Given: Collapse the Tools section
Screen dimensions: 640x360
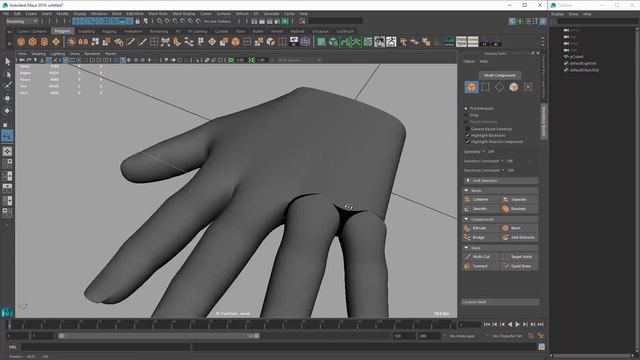Looking at the screenshot, I should click(466, 248).
